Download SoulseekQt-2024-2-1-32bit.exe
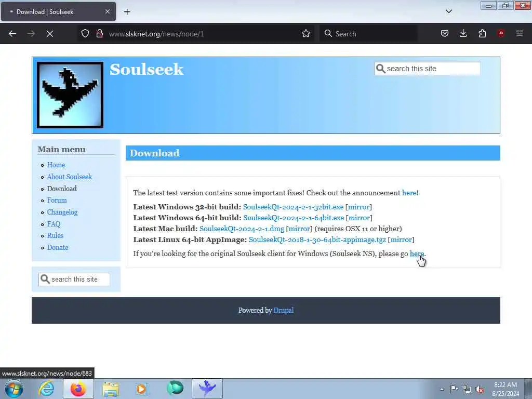 point(293,207)
